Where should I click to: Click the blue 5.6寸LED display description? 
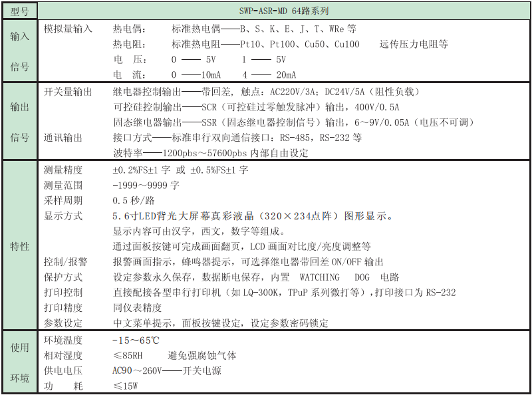pos(233,215)
